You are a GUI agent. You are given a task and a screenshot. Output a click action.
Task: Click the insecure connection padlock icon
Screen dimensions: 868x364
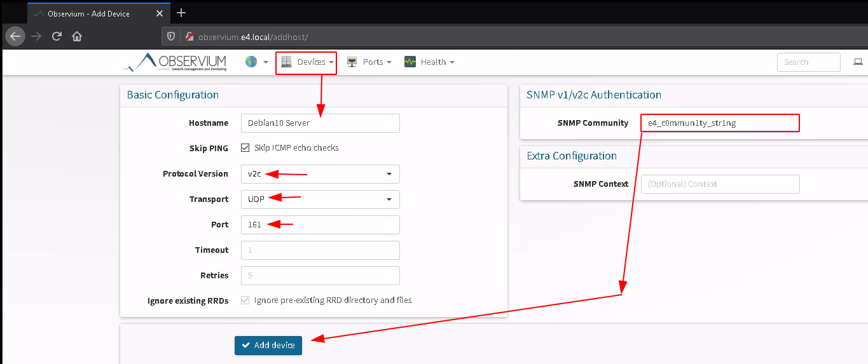(x=189, y=37)
